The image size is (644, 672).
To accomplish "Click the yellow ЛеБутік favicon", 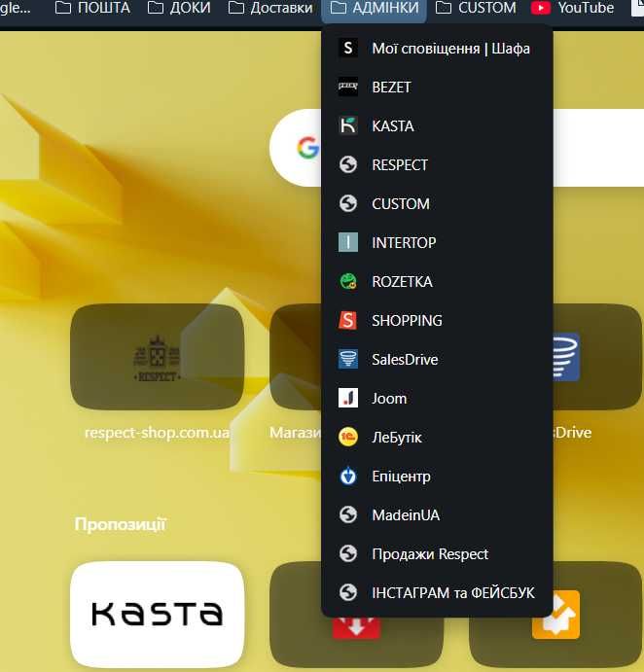I will point(348,438).
